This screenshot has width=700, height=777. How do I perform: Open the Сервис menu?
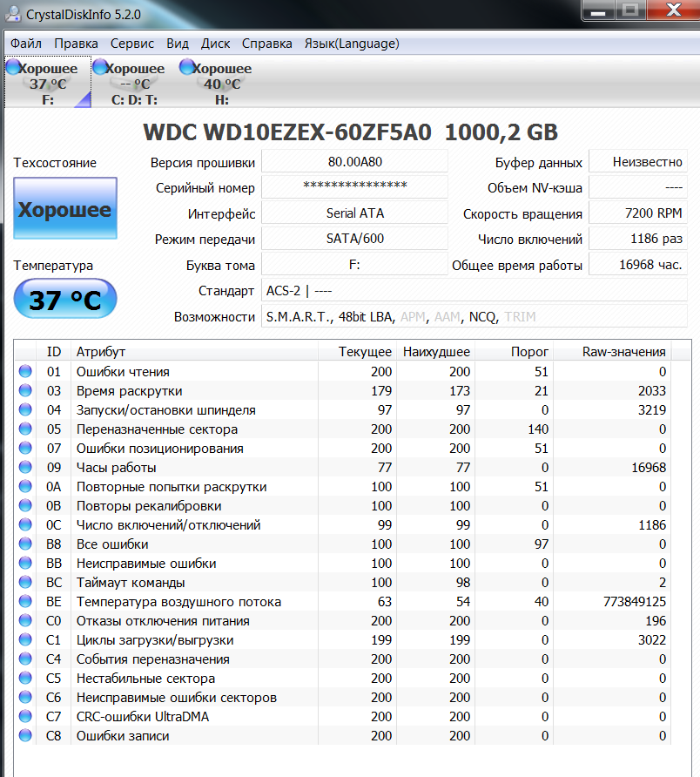(x=132, y=44)
